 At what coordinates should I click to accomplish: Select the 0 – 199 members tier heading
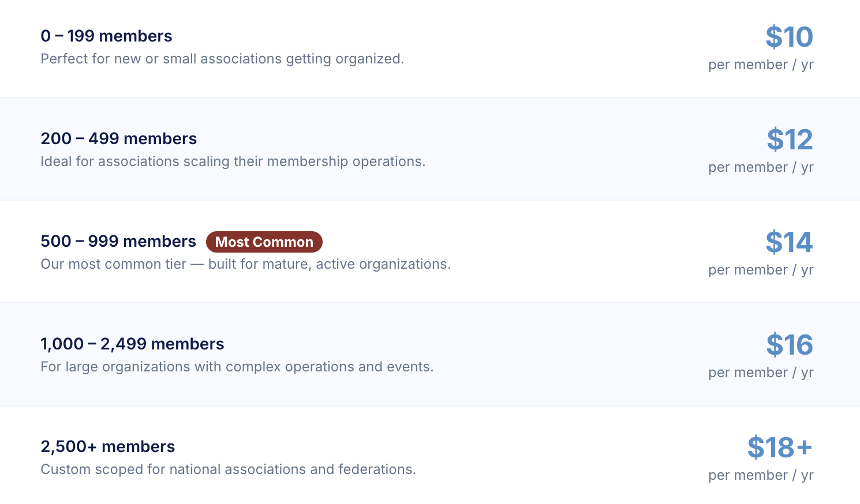click(x=106, y=36)
